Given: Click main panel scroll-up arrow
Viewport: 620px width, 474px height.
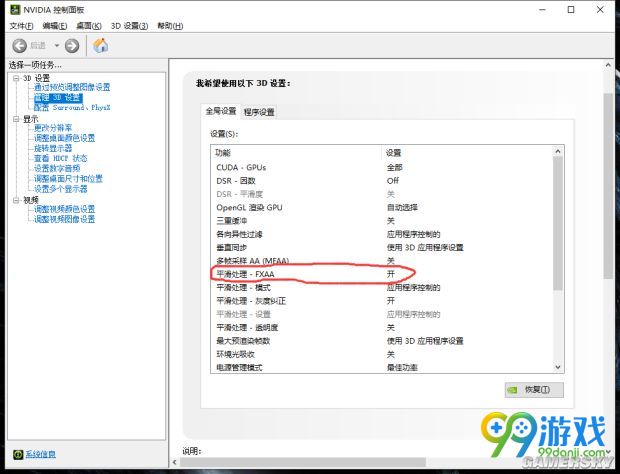Looking at the screenshot, I should pos(608,65).
